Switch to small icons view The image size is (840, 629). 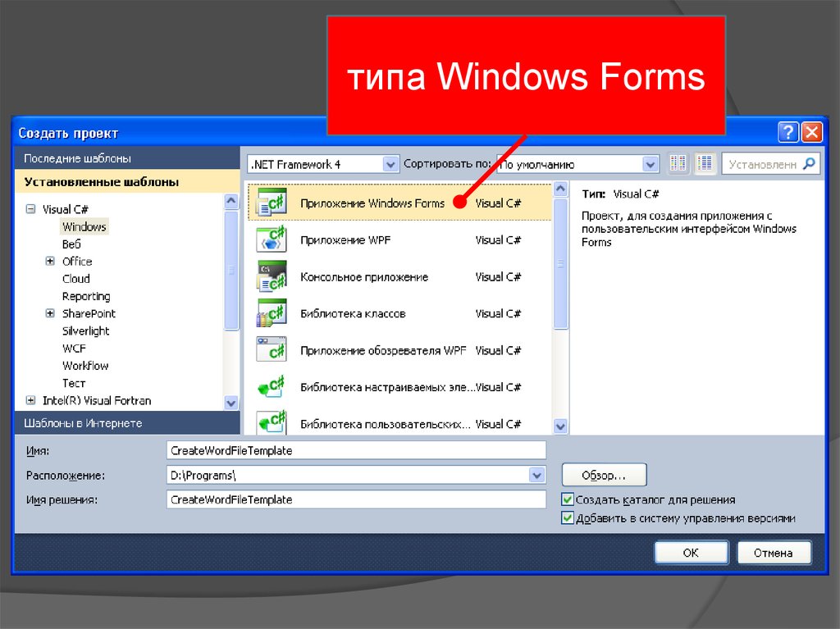(x=678, y=164)
